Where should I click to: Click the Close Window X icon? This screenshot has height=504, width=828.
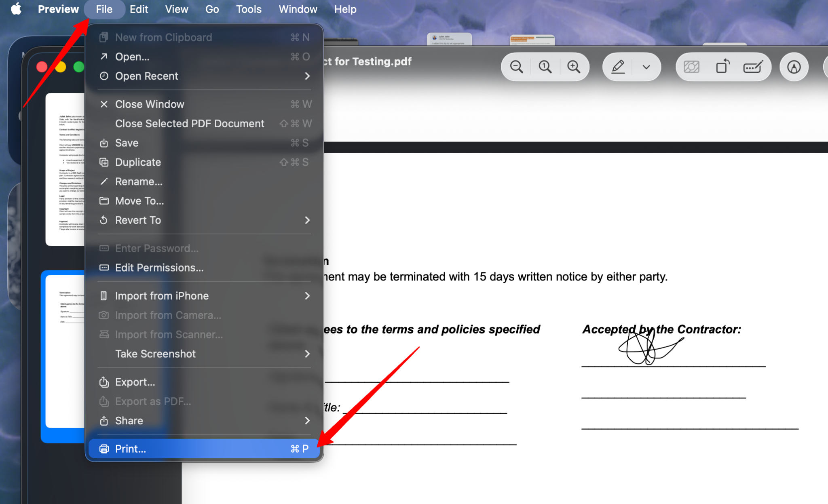[104, 104]
